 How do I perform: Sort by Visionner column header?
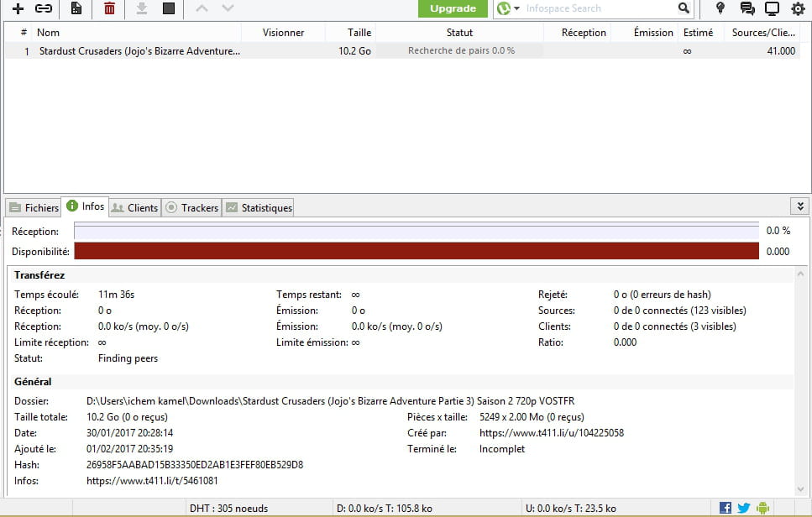coord(283,33)
